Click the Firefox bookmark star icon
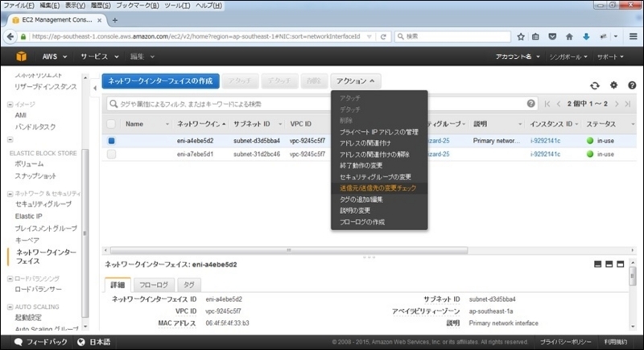644x350 pixels. [x=521, y=36]
